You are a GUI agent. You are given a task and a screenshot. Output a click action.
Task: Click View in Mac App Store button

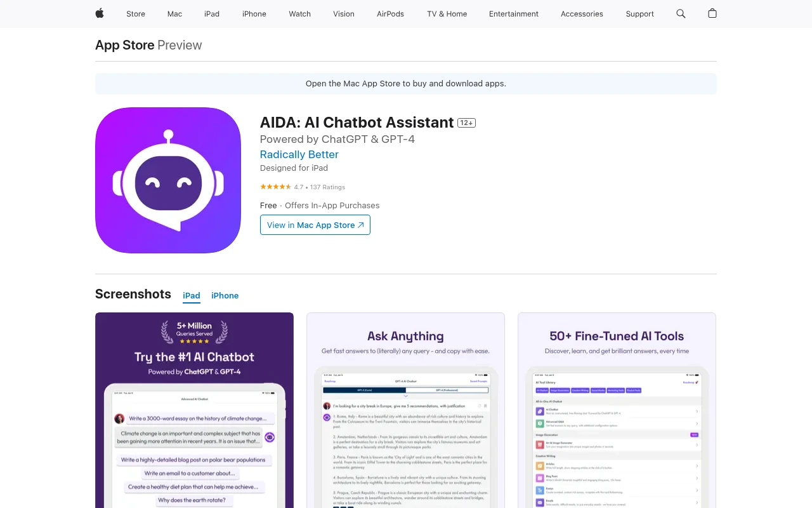click(x=315, y=225)
